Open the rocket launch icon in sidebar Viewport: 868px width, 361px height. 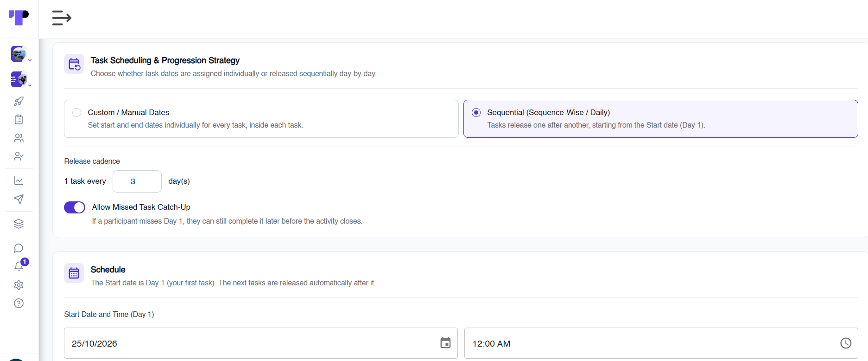tap(19, 101)
